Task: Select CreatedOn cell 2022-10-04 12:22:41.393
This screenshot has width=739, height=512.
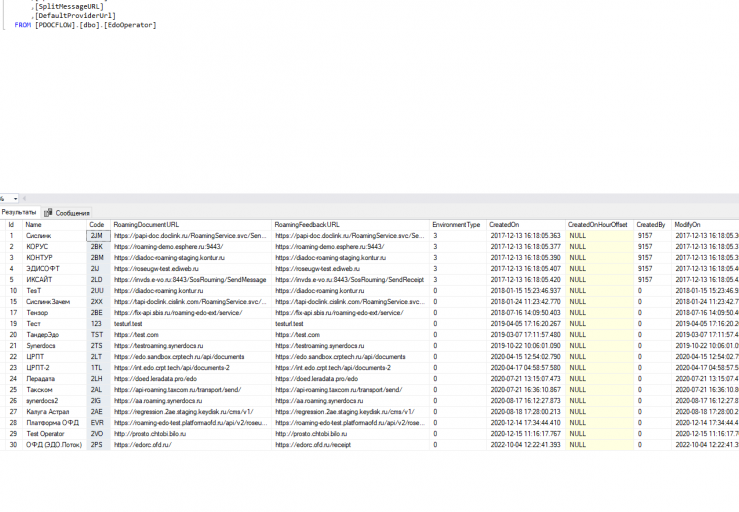Action: pyautogui.click(x=526, y=445)
